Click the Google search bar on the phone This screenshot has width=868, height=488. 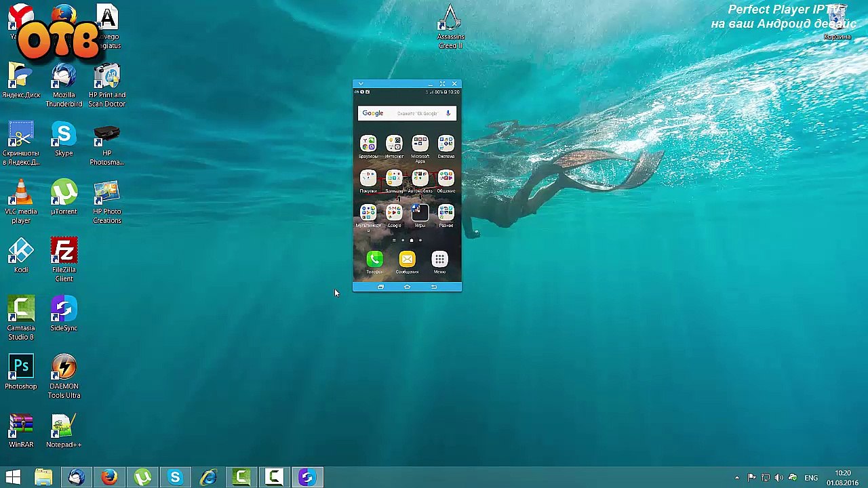tap(407, 113)
